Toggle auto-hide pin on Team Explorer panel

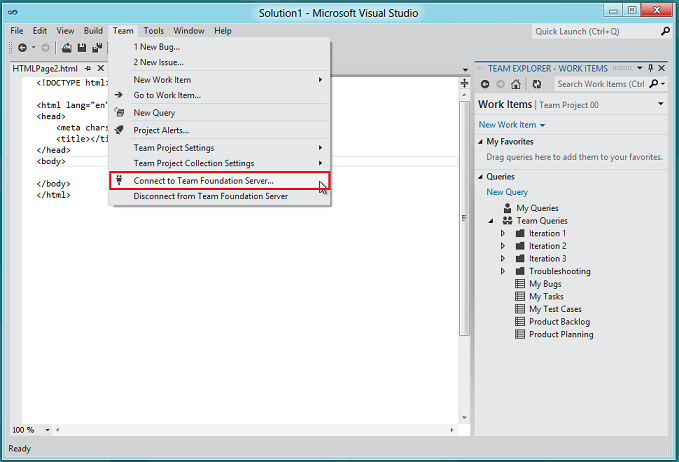[651, 68]
